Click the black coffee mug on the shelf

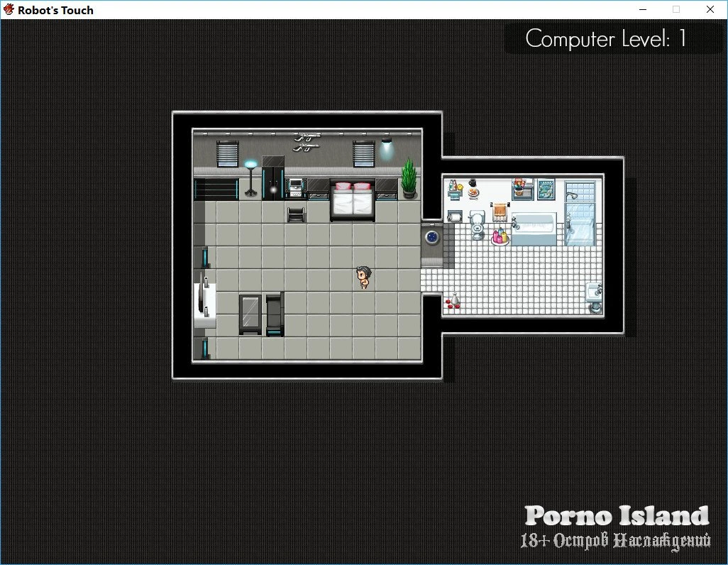(x=472, y=182)
